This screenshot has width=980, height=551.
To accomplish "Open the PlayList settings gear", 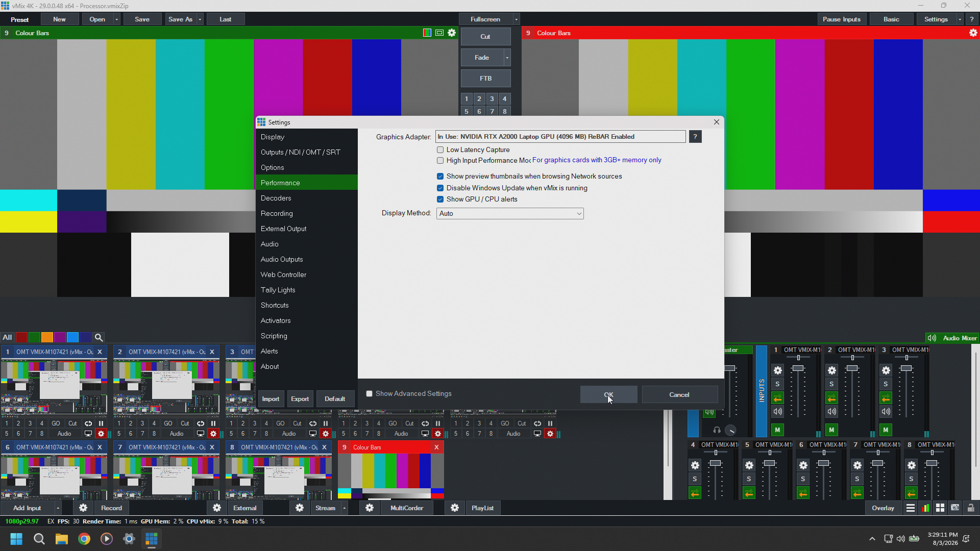I will (x=455, y=508).
